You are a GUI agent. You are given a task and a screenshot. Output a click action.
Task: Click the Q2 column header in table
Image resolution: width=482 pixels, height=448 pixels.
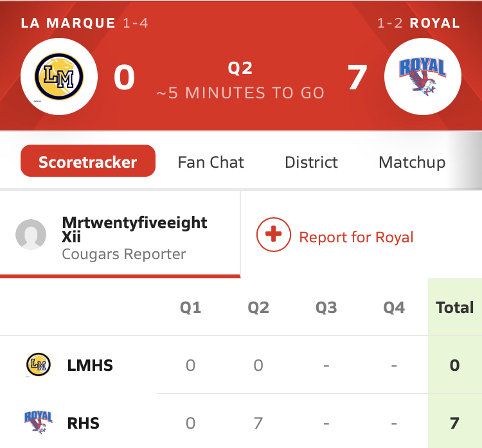258,308
